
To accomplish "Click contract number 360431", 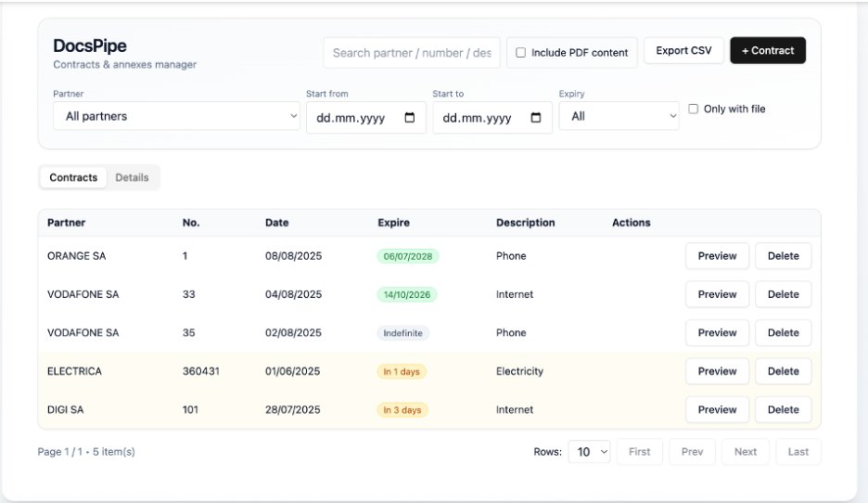I will (x=201, y=371).
